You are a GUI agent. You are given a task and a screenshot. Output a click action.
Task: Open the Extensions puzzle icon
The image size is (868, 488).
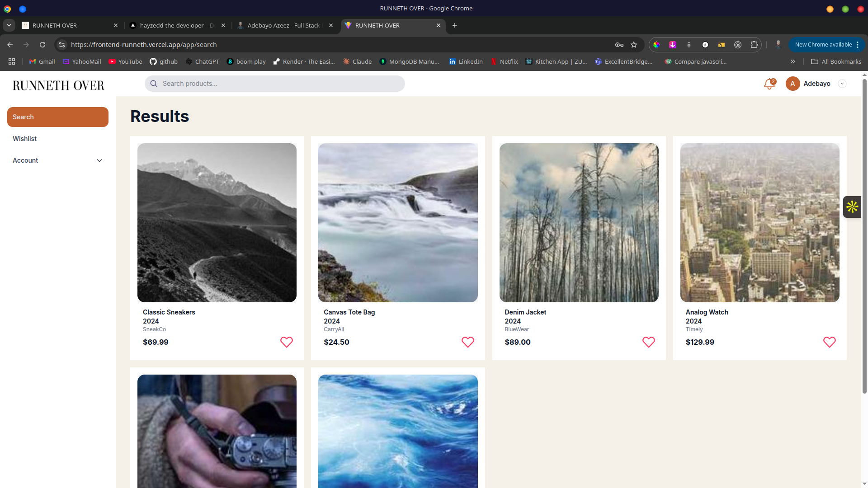tap(754, 45)
